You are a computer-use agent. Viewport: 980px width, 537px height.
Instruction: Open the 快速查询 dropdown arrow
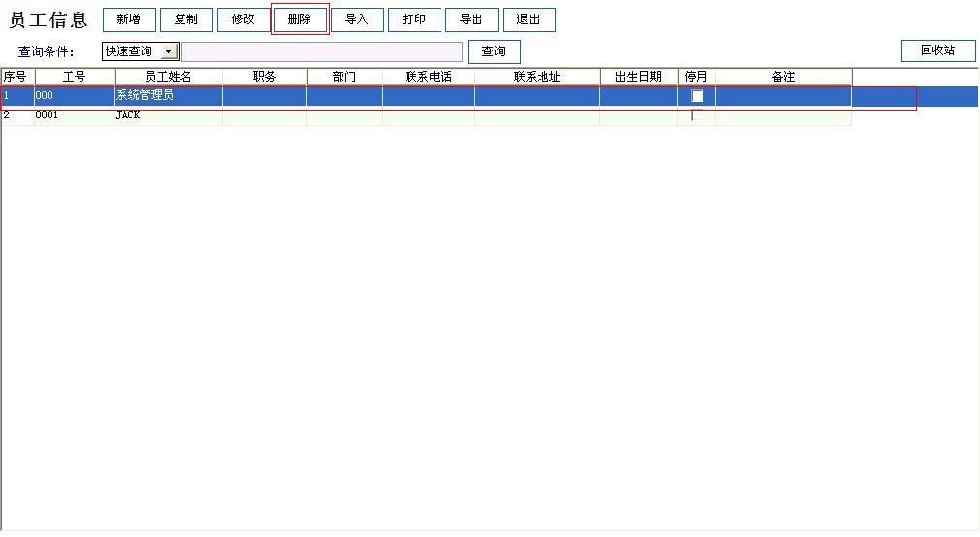(169, 51)
